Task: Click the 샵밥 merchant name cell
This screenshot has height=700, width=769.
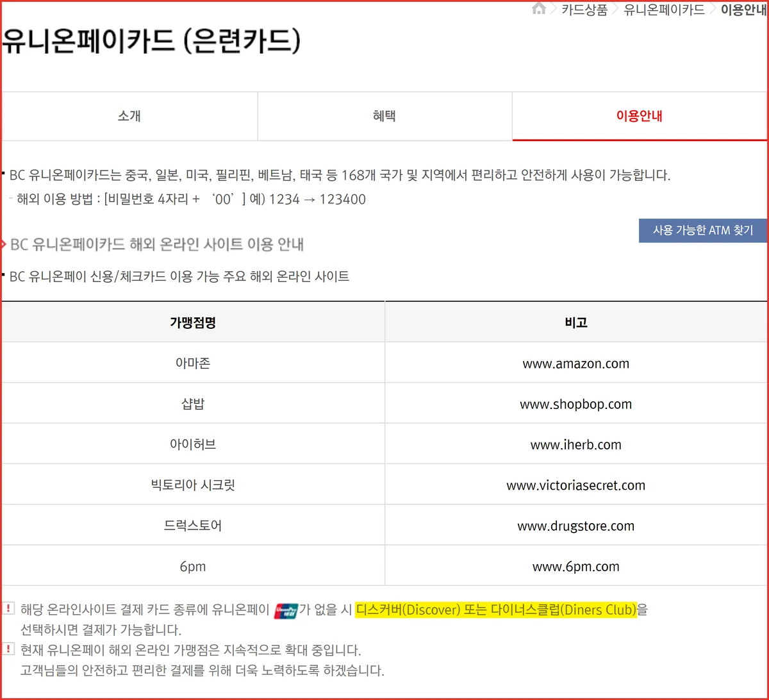Action: (x=193, y=404)
